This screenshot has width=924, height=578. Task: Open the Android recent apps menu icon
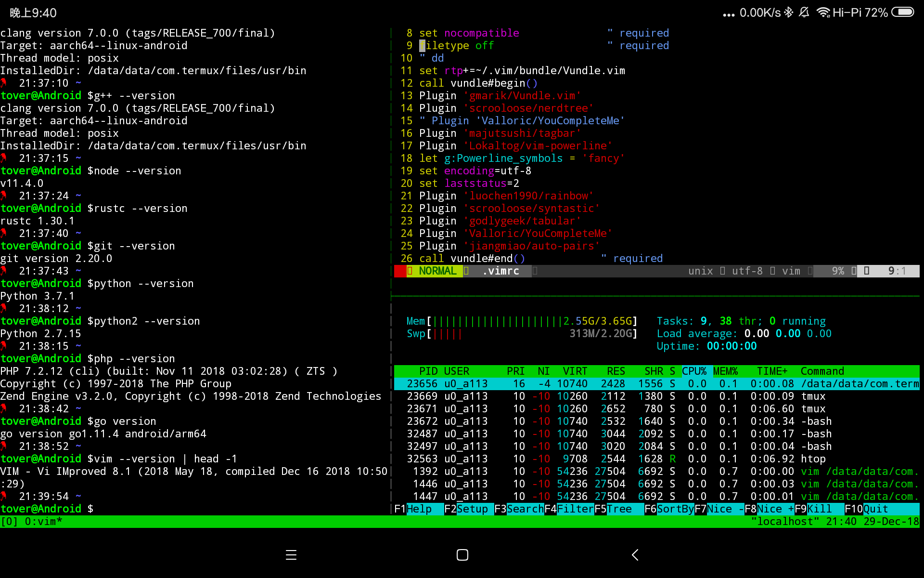tap(291, 555)
